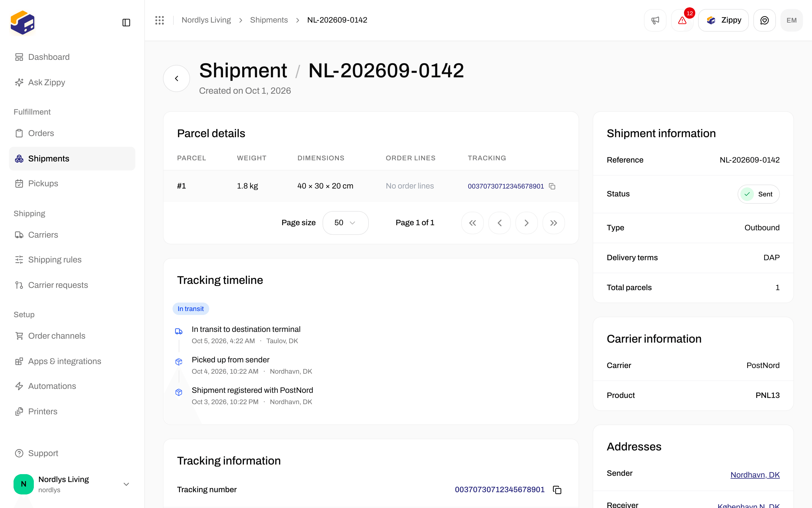812x508 pixels.
Task: Click the 'PostNord' carrier value
Action: [763, 365]
